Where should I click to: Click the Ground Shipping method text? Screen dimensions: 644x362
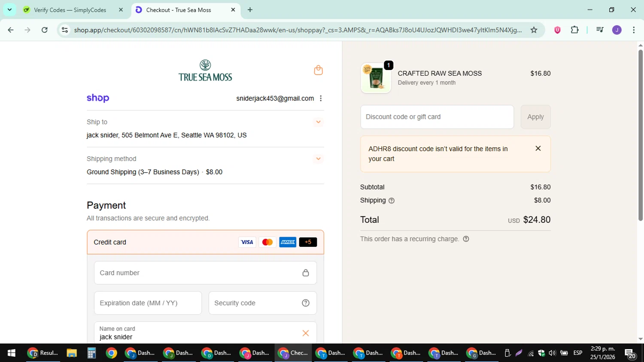click(143, 172)
